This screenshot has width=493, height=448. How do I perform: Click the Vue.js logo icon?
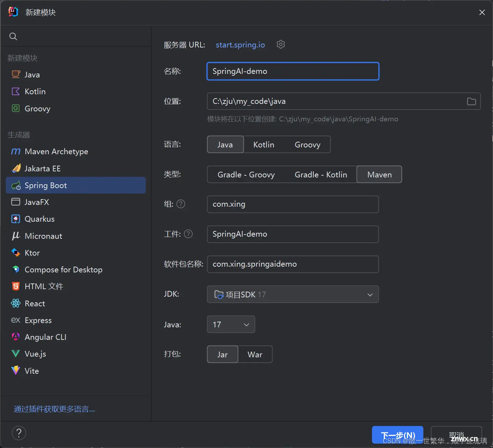pos(16,354)
